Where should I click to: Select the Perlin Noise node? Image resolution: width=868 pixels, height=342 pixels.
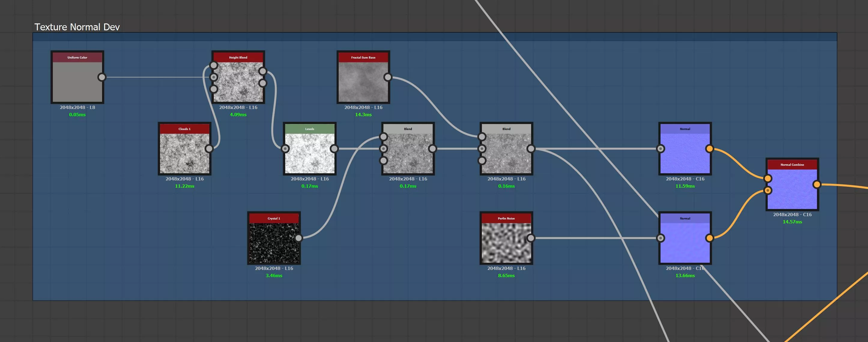tap(506, 243)
